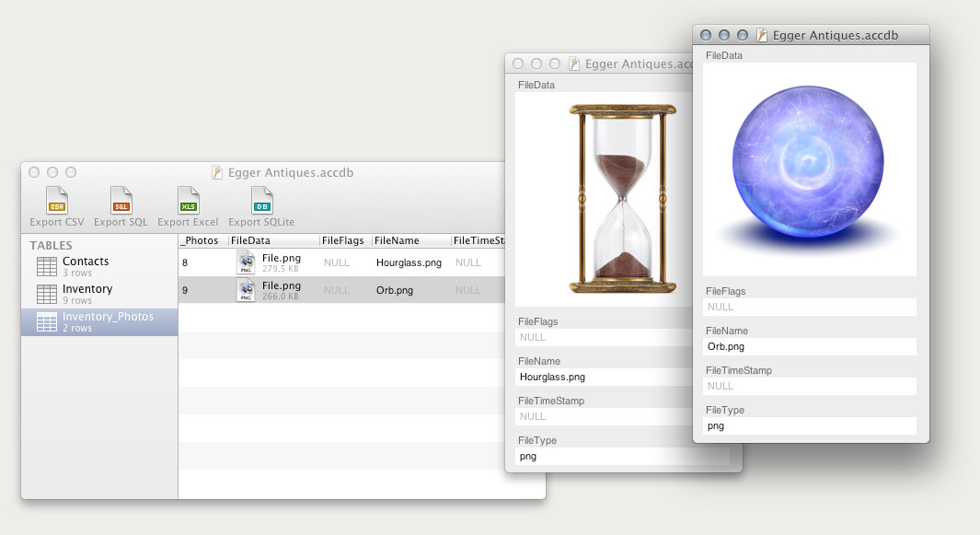Click the FileName field containing Orb.png

pos(810,346)
